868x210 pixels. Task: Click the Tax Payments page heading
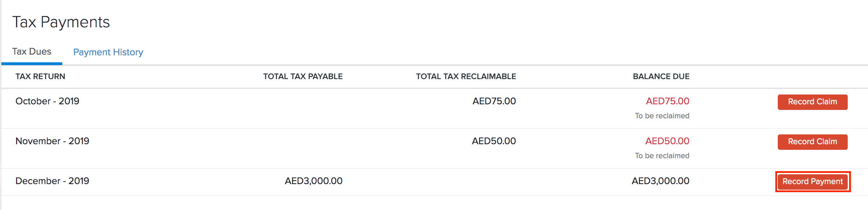[x=61, y=22]
